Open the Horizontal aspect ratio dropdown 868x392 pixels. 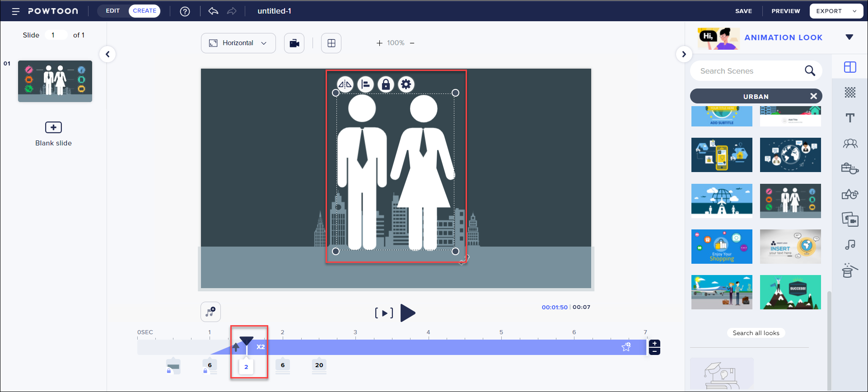click(x=238, y=43)
